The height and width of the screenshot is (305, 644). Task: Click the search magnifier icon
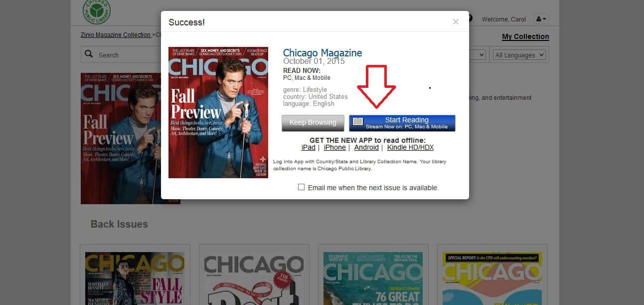tap(89, 54)
